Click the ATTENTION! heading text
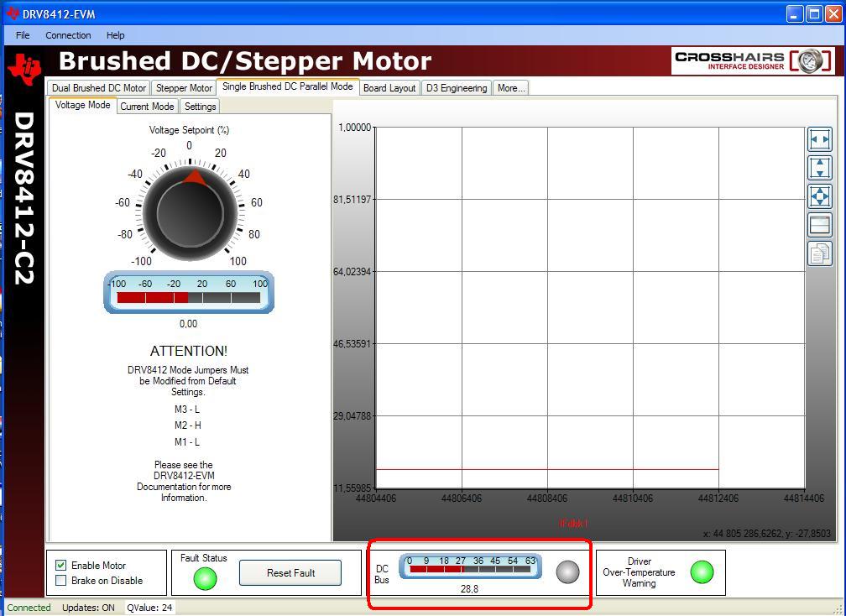Screen dimensions: 846x616 pyautogui.click(x=189, y=351)
